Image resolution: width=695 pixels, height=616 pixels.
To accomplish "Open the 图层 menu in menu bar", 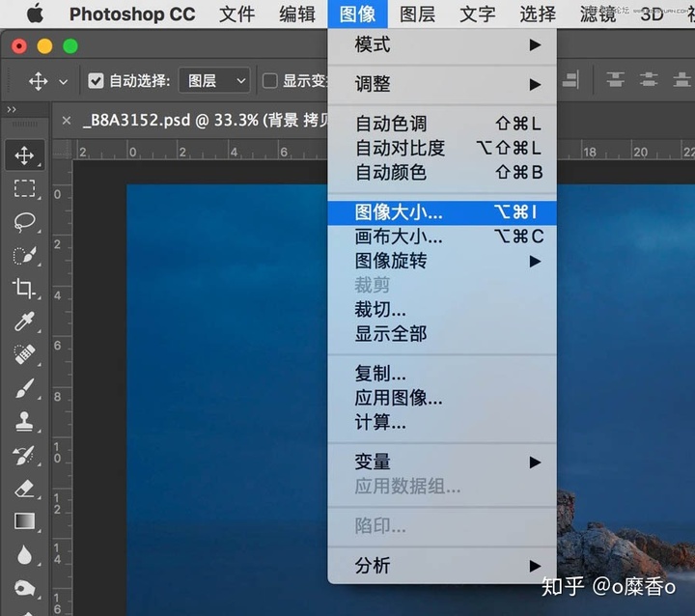I will point(417,14).
